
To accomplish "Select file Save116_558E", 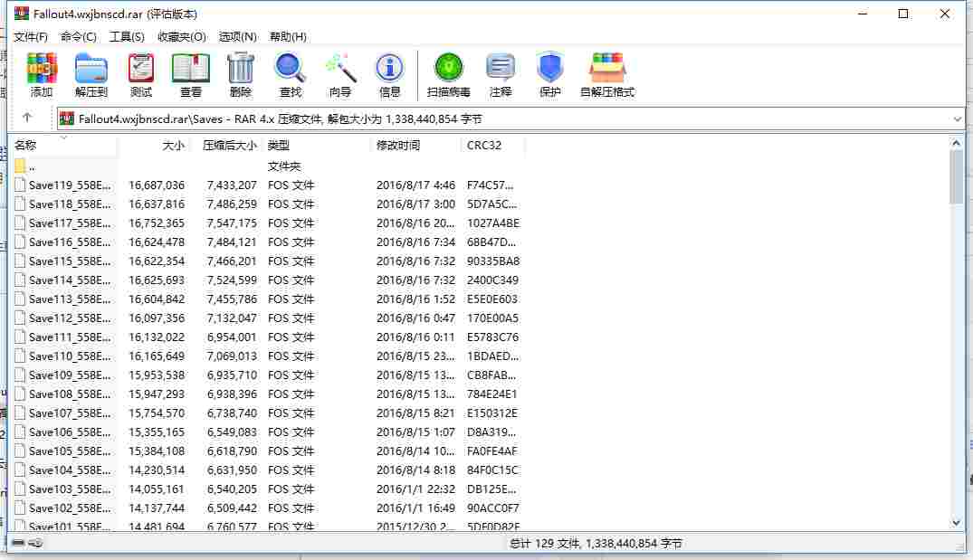I will (x=70, y=242).
